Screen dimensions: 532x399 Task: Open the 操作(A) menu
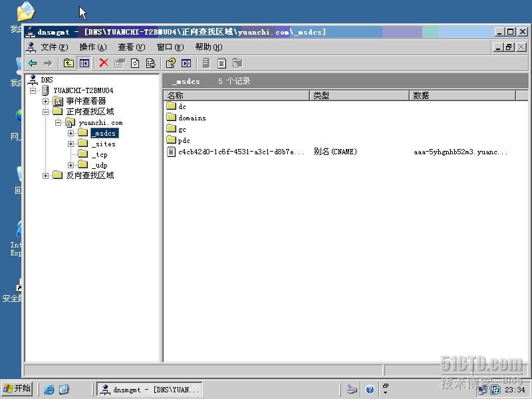click(93, 47)
